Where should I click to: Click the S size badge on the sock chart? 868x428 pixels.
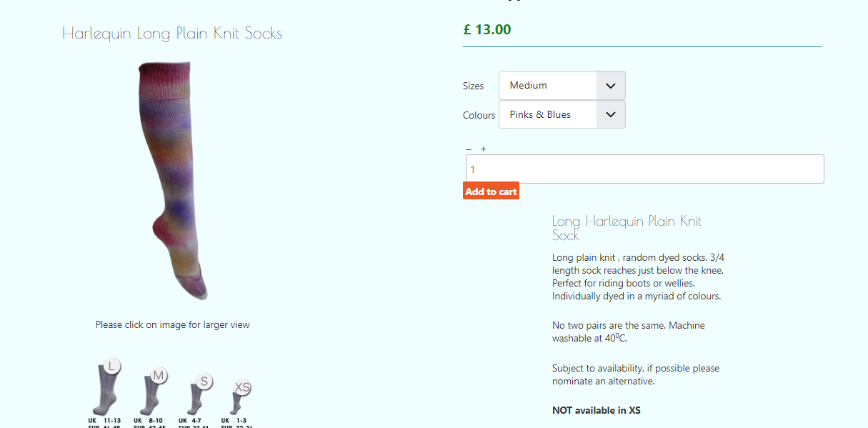(x=204, y=382)
